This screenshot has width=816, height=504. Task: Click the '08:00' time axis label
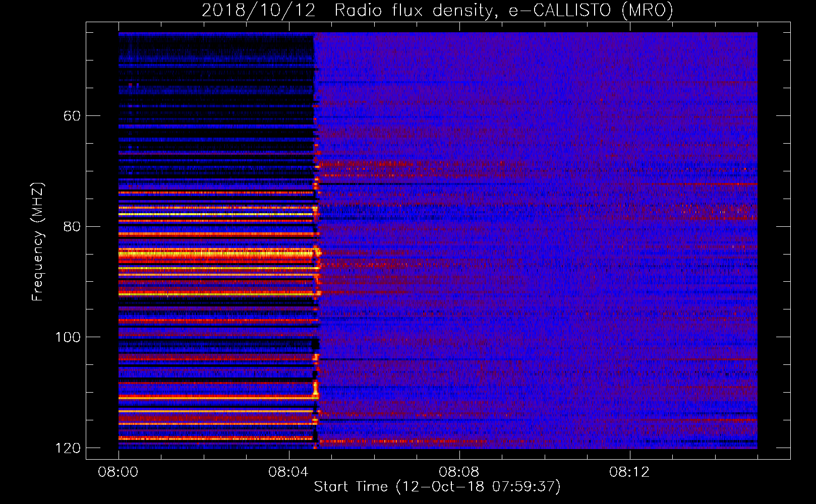coord(118,472)
